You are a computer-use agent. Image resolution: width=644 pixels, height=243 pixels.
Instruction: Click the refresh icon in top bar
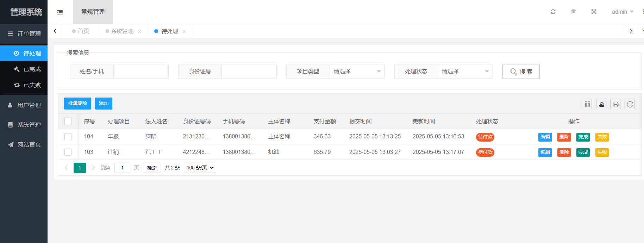[x=553, y=12]
